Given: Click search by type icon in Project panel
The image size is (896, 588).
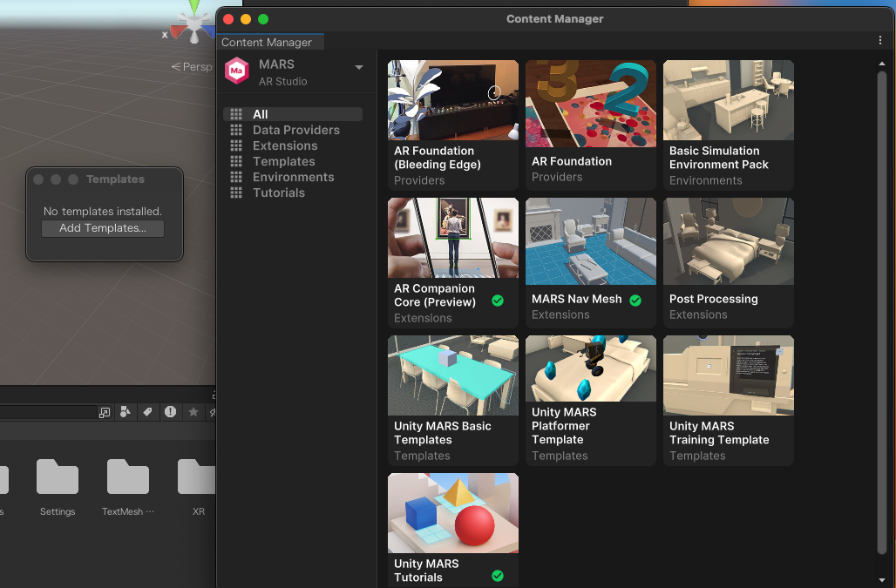Looking at the screenshot, I should coord(126,411).
